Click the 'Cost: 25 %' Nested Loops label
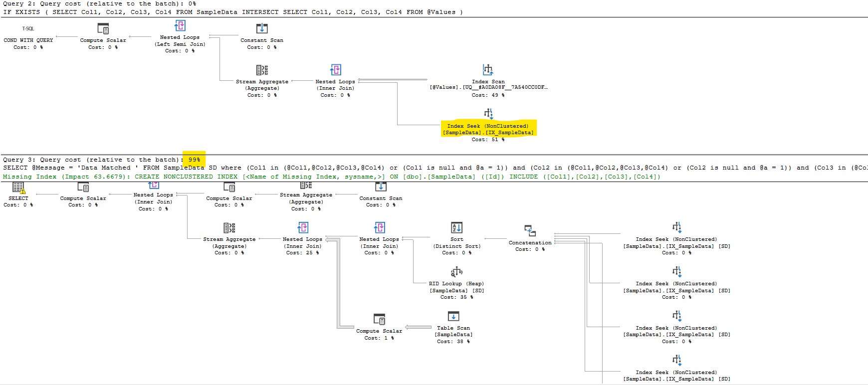The image size is (868, 385). point(302,253)
